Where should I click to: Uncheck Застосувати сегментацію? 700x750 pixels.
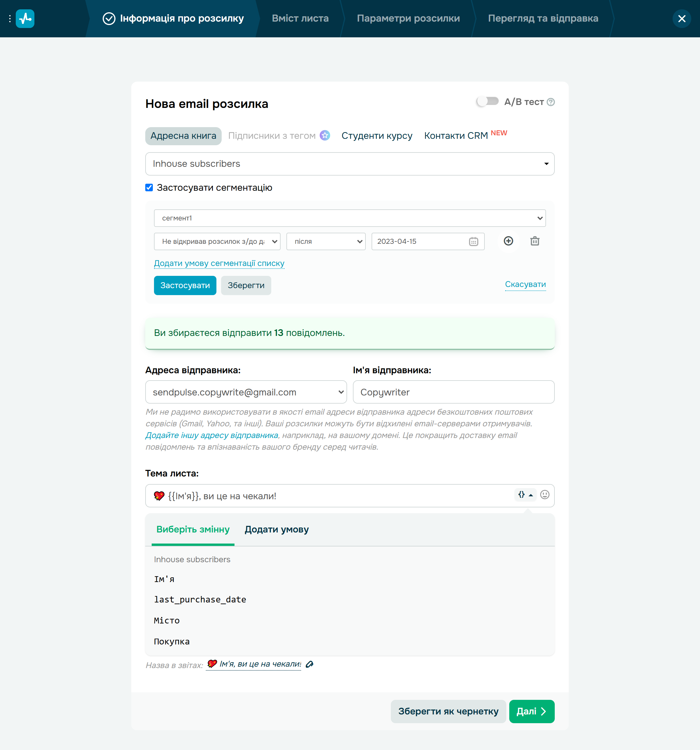point(149,187)
